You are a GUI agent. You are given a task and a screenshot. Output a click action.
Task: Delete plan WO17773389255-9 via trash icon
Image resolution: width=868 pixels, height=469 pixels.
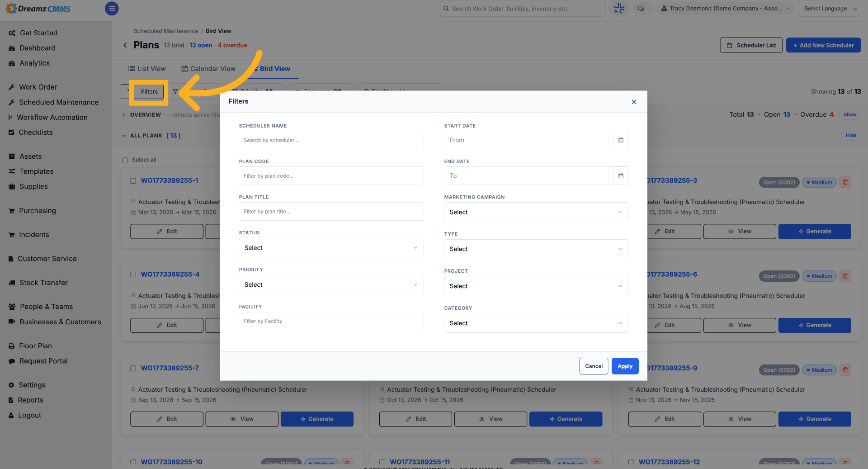845,370
